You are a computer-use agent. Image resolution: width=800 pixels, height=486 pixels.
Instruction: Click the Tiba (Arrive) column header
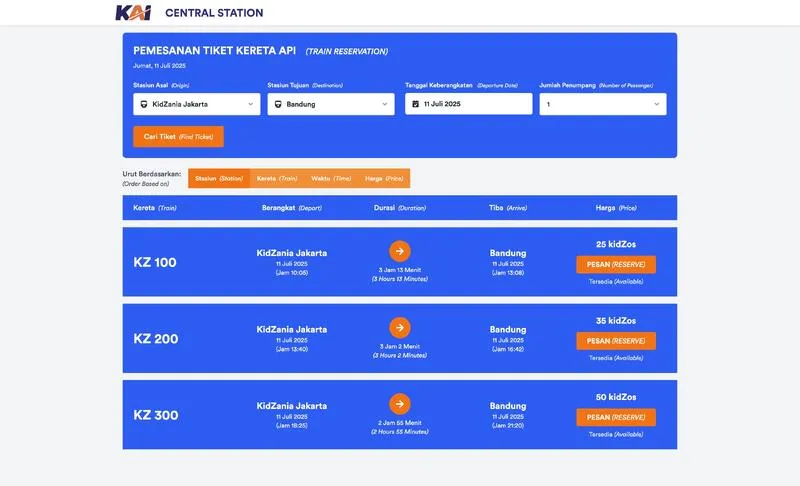click(x=508, y=208)
